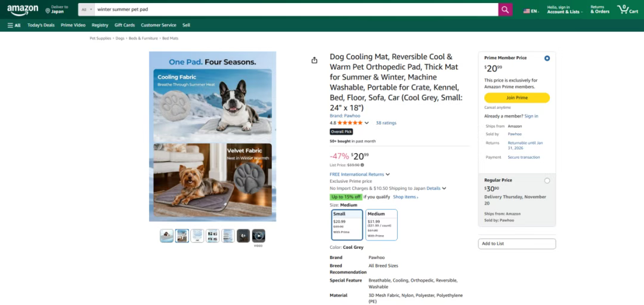Open the All search category dropdown
This screenshot has height=305, width=644.
pyautogui.click(x=86, y=10)
